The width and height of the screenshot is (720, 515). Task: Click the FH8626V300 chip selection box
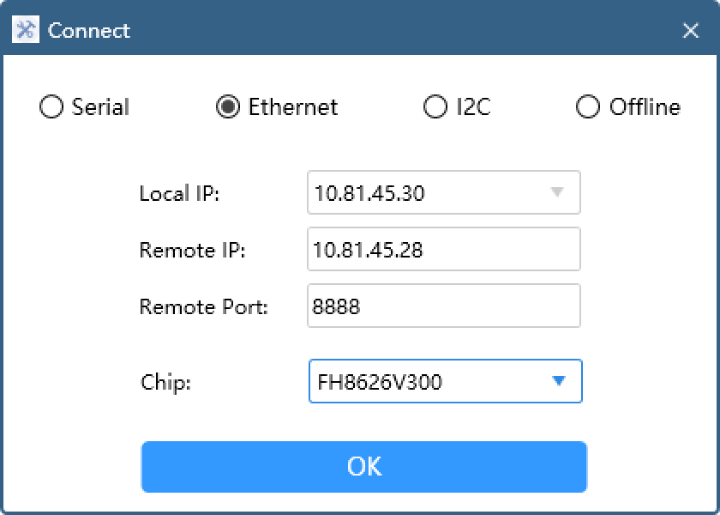pos(445,381)
